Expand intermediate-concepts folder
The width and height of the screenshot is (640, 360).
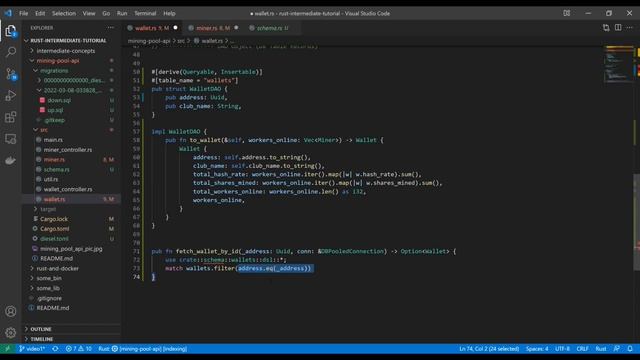(71, 51)
